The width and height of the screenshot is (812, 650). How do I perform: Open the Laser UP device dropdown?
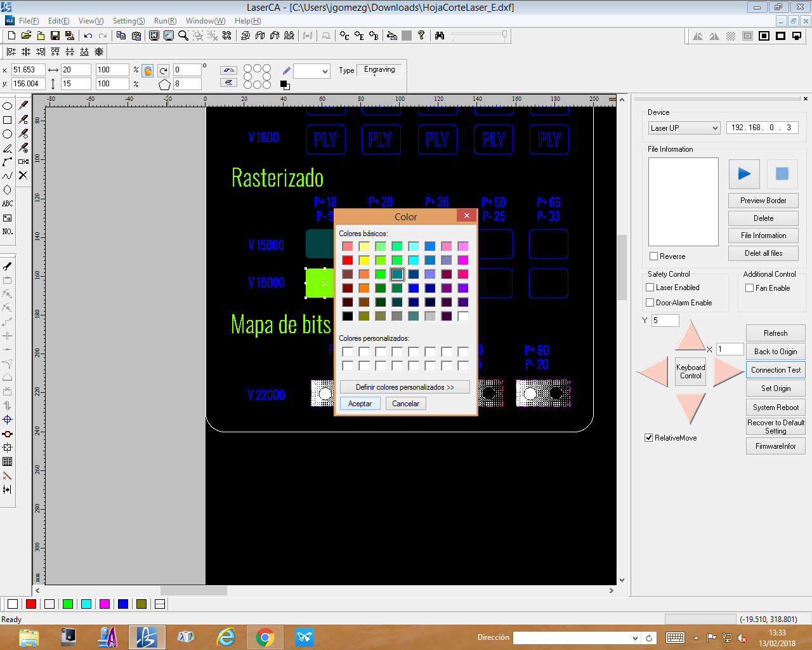pyautogui.click(x=684, y=128)
